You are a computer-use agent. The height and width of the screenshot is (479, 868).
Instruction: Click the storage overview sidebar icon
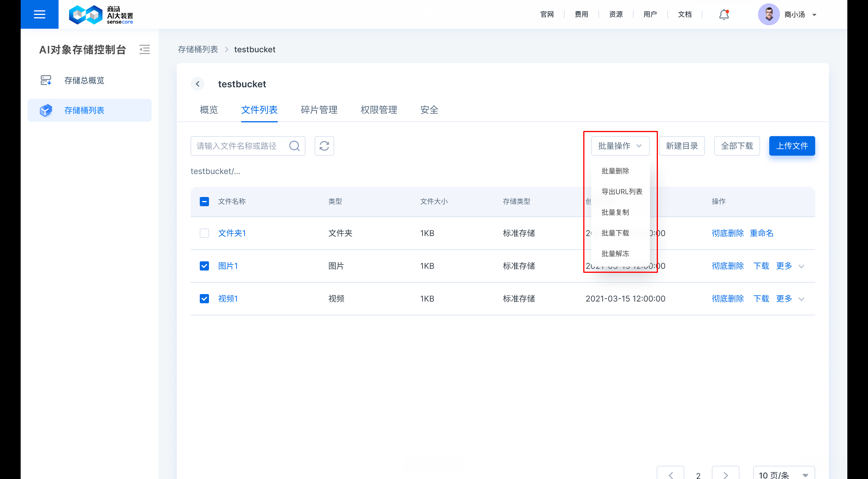46,80
